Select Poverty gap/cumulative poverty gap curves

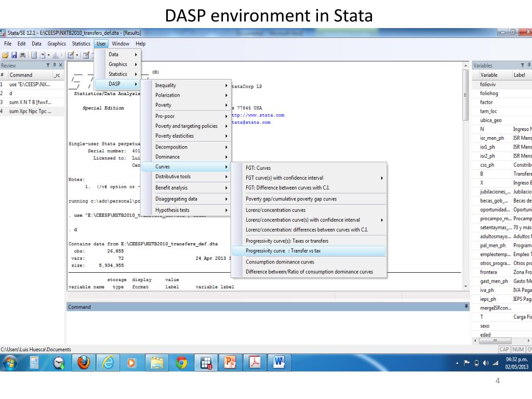tap(309, 199)
